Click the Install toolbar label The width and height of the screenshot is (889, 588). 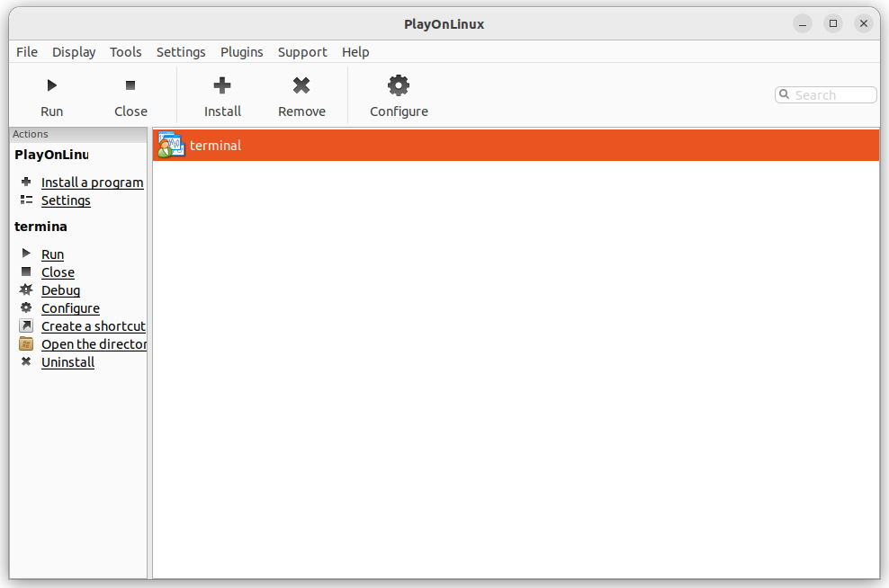(222, 111)
